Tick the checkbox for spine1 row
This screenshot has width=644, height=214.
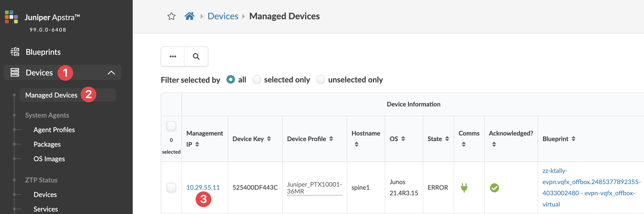tap(171, 187)
